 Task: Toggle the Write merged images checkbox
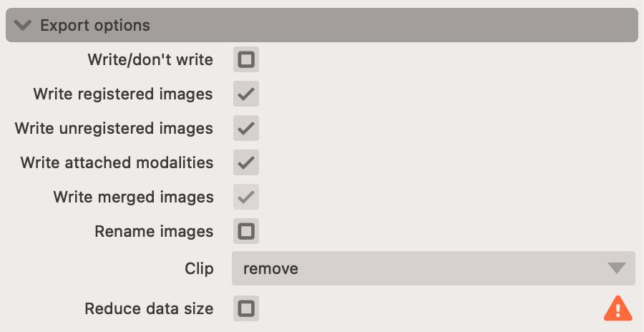[x=246, y=197]
